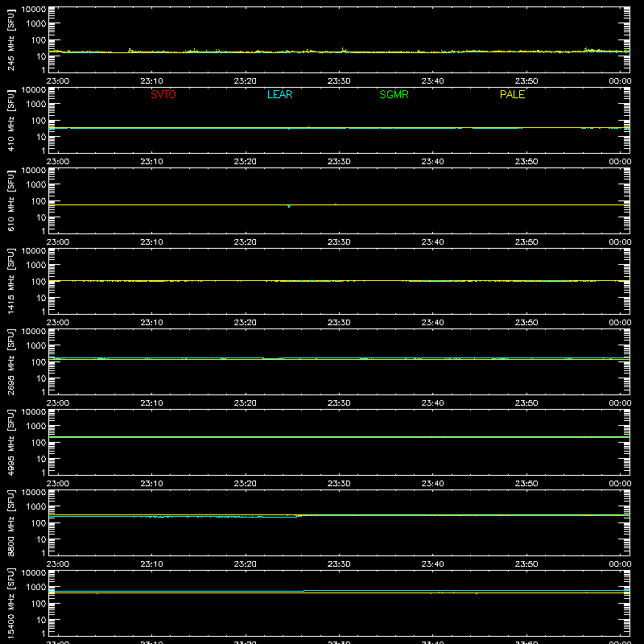Click the red SVTO station legend label
The image size is (644, 644).
coord(163,94)
